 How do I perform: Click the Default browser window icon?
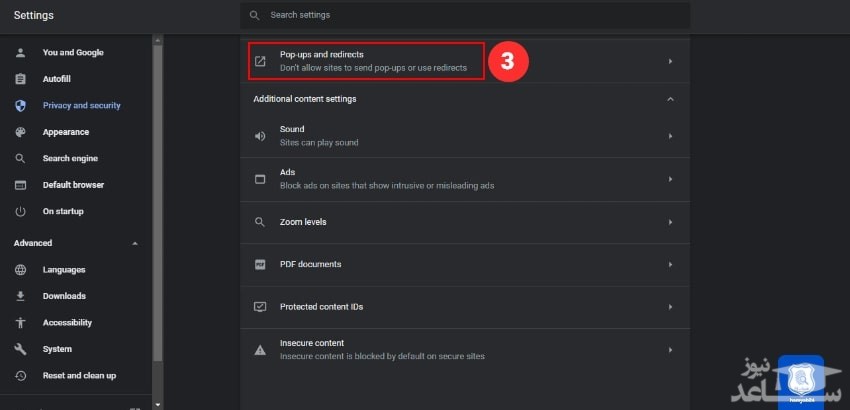click(20, 185)
